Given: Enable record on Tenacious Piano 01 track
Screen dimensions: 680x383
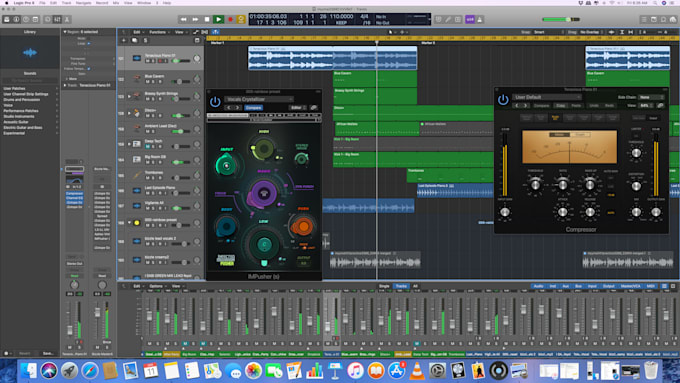Looking at the screenshot, I should coord(160,61).
